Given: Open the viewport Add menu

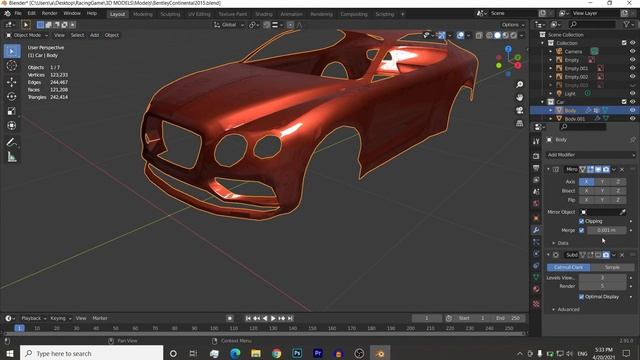Looking at the screenshot, I should pos(94,36).
